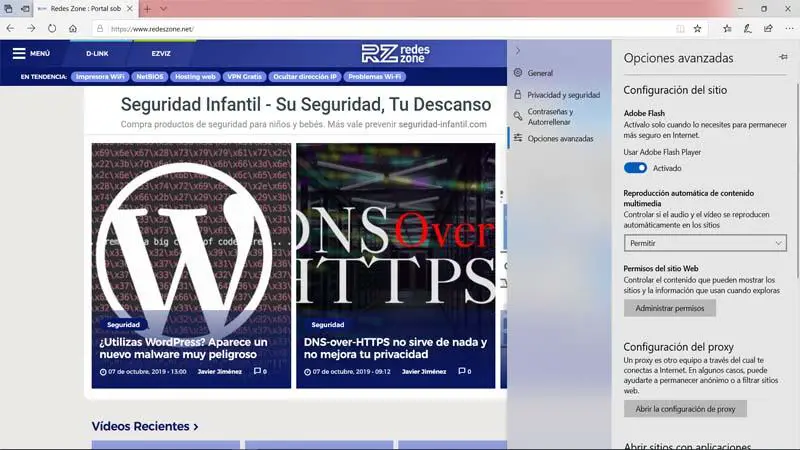Open comments icon on DNS article
This screenshot has height=450, width=800.
pos(464,371)
